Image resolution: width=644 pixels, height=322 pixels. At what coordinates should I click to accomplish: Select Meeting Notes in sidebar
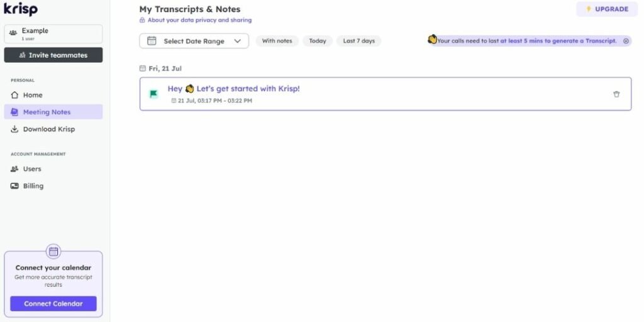[x=53, y=112]
